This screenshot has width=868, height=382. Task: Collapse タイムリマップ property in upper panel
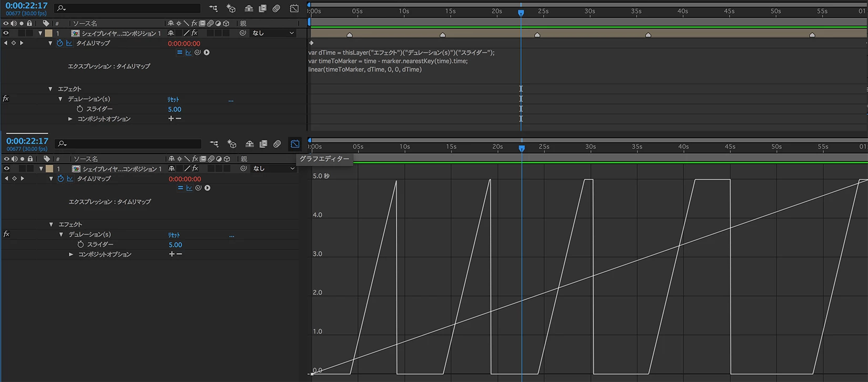tap(50, 43)
